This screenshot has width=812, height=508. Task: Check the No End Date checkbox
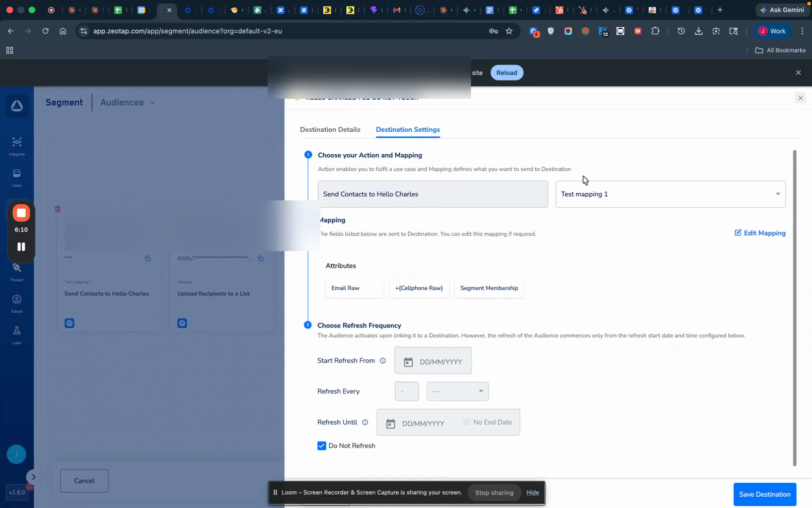[466, 422]
